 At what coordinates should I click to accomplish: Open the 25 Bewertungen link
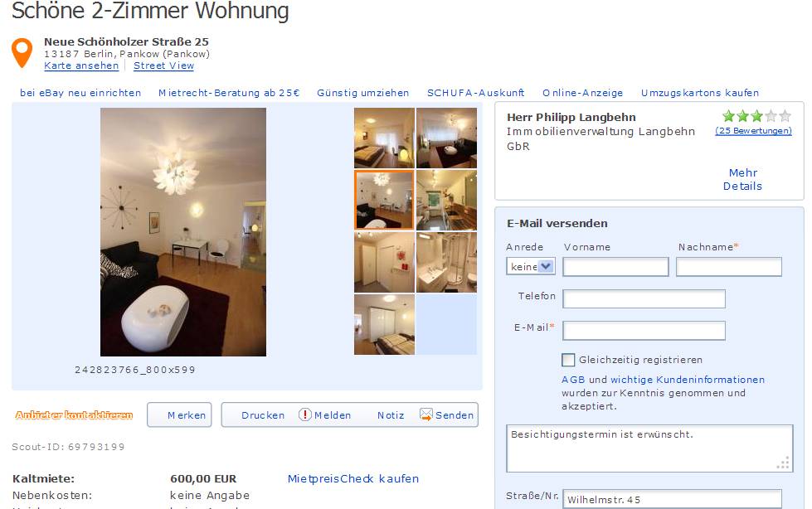[753, 130]
